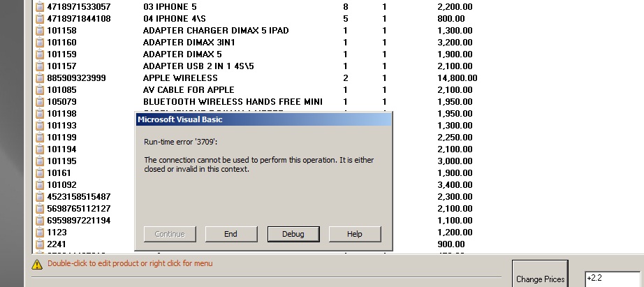Click the clipboard icon beside 101199

click(39, 137)
